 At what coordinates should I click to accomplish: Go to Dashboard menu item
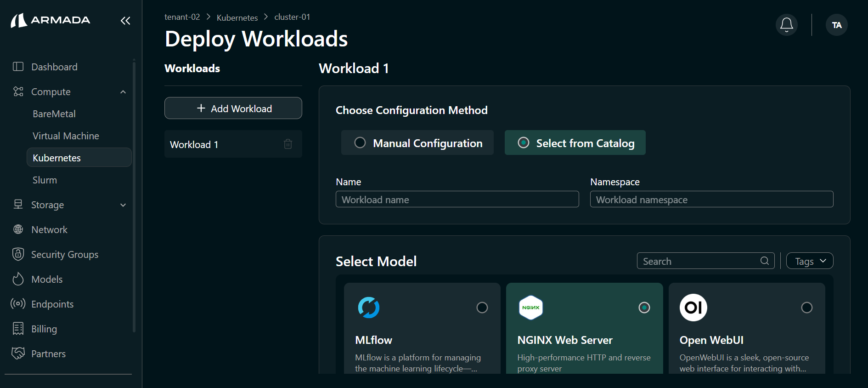pyautogui.click(x=54, y=67)
